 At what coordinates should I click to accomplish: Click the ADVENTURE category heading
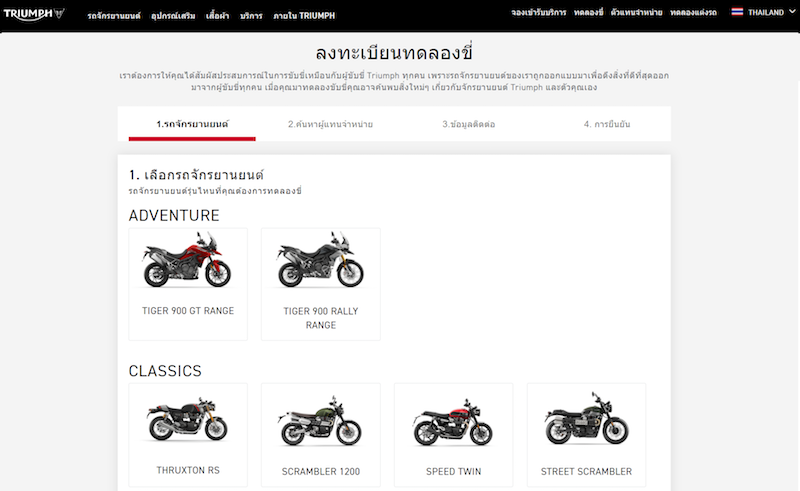pyautogui.click(x=174, y=215)
